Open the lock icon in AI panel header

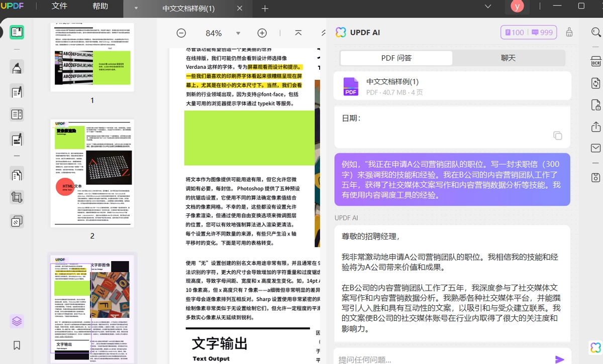pos(569,32)
